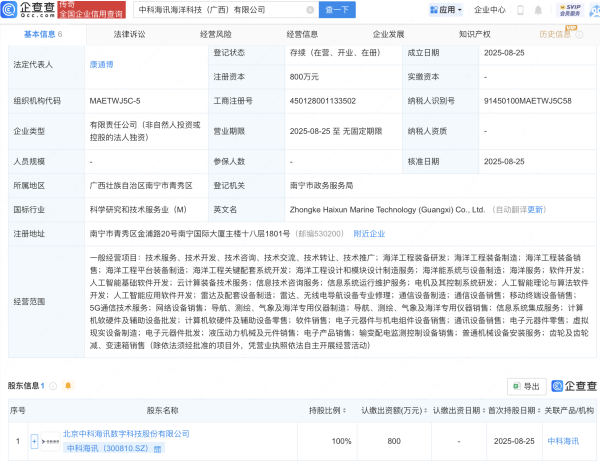Viewport: 600px width, 461px height.
Task: Open 北京中科海讯数字科技股份有限公司 shareholder link
Action: point(126,433)
